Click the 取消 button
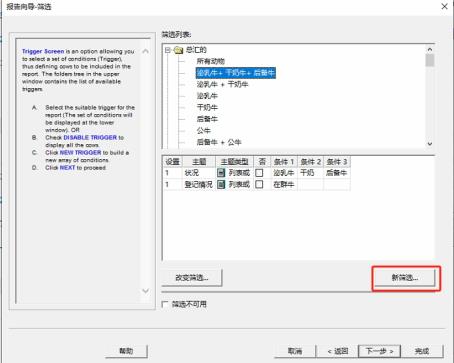 tap(295, 351)
